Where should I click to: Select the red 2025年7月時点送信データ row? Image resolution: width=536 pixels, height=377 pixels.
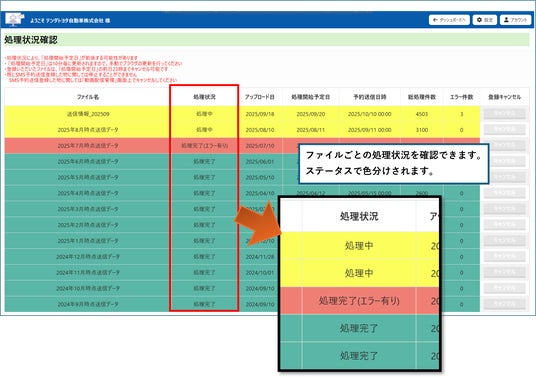[242, 146]
